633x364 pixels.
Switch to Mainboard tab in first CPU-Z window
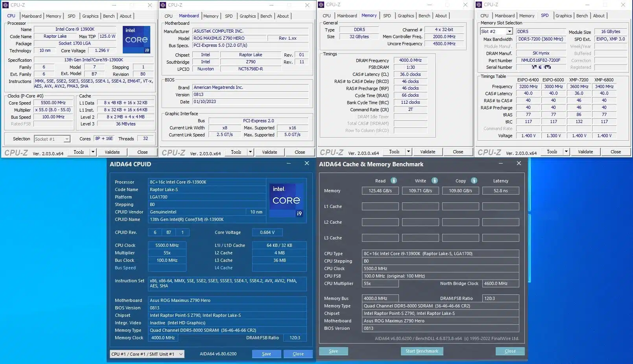pos(31,16)
